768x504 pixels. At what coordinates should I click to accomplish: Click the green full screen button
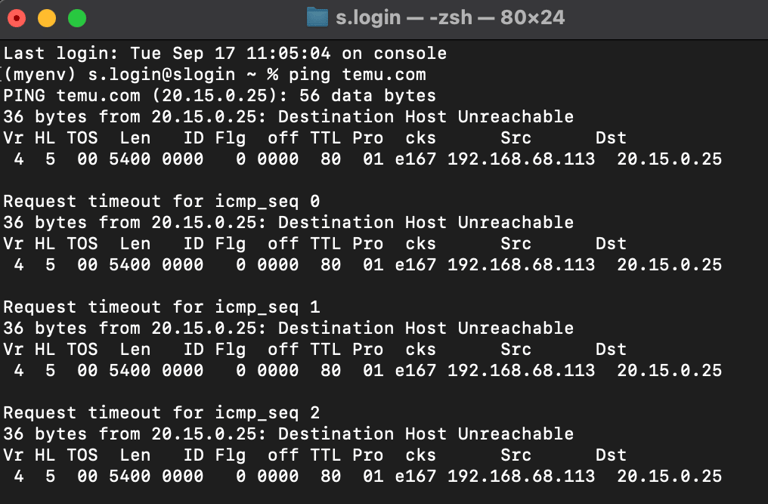tap(77, 19)
